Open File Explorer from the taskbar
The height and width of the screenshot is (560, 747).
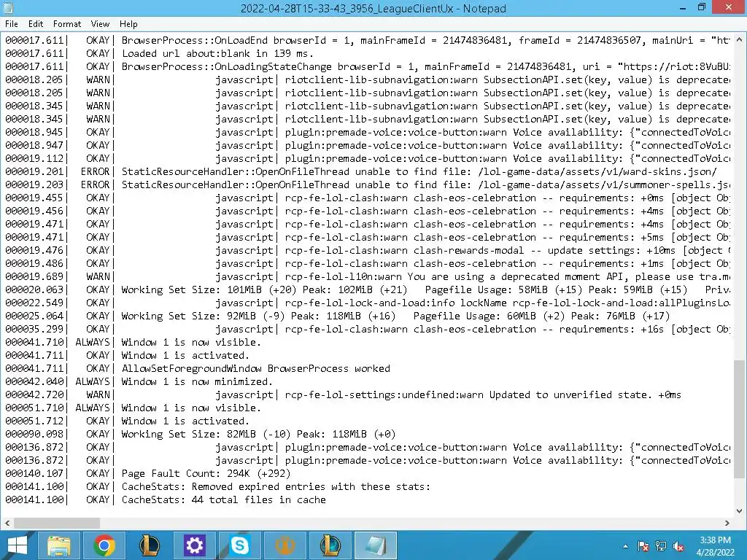tap(58, 545)
